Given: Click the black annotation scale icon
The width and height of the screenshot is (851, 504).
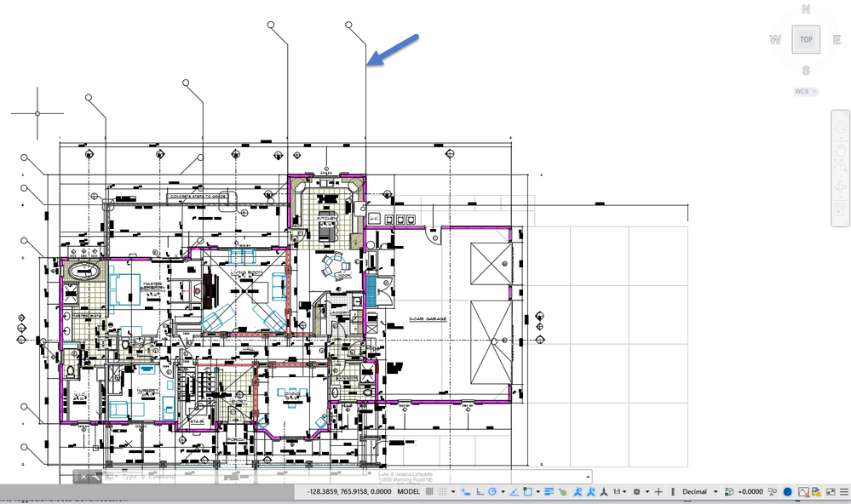Looking at the screenshot, I should click(x=603, y=491).
